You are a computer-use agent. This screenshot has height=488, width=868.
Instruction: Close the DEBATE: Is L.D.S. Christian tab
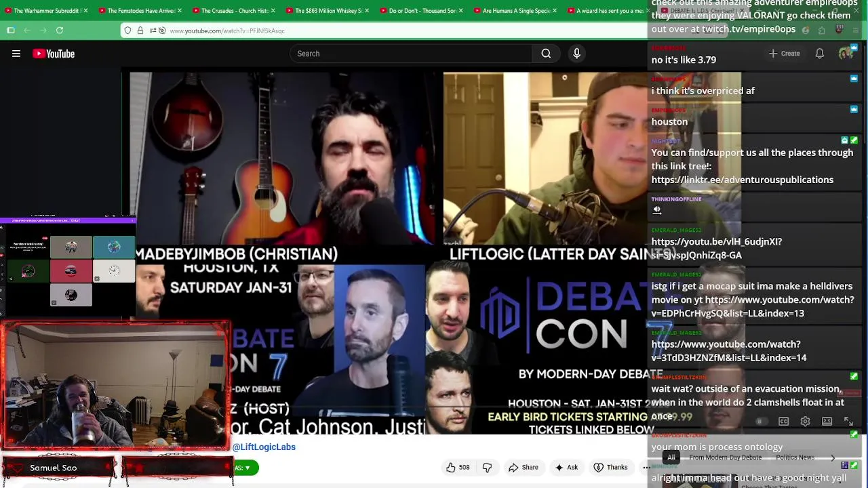click(x=742, y=11)
